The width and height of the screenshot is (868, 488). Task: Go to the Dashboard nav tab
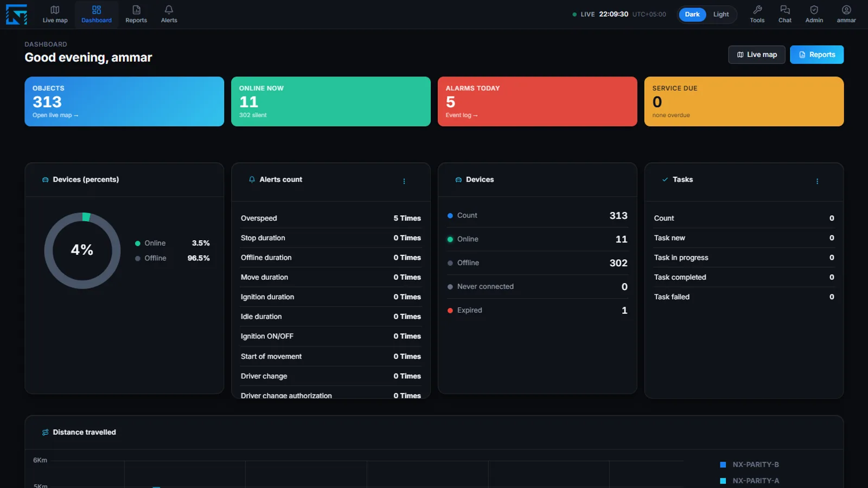point(97,15)
